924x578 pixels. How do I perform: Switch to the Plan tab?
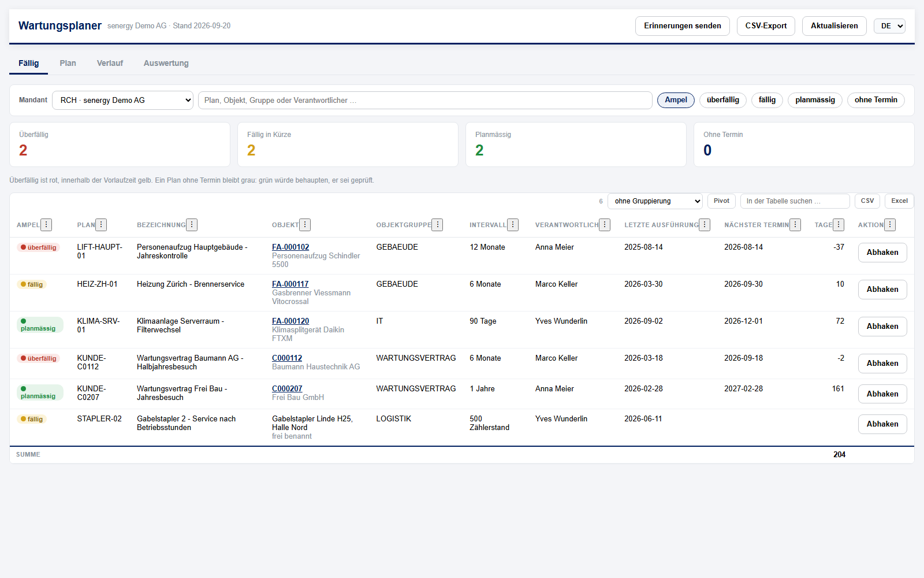click(68, 63)
